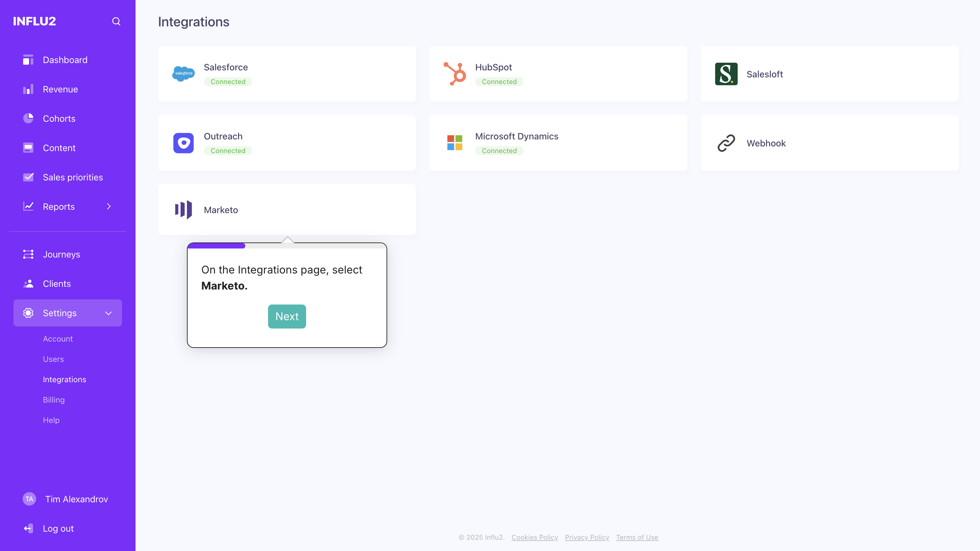Open the Cookies Policy link
This screenshot has height=551, width=980.
pyautogui.click(x=534, y=537)
